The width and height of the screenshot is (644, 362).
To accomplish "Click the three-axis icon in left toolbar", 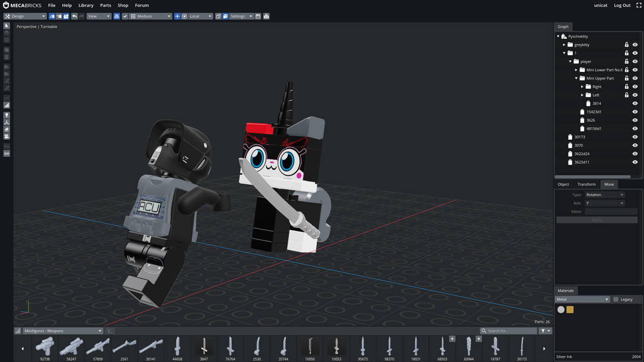I will click(x=6, y=123).
